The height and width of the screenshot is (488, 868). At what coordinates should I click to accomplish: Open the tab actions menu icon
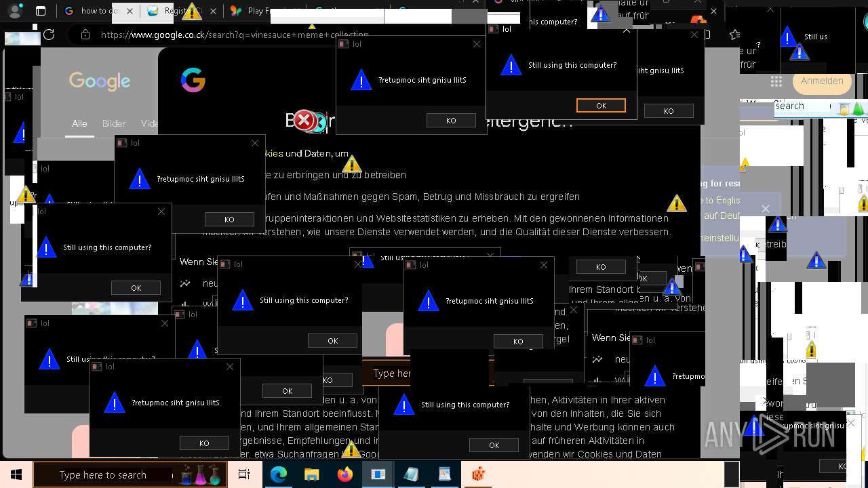pyautogui.click(x=41, y=11)
